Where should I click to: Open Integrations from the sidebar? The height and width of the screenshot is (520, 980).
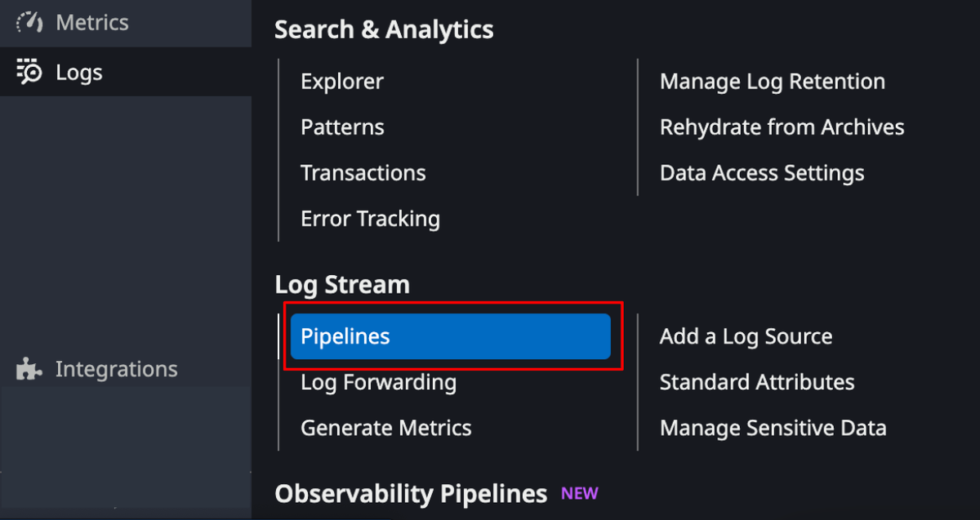[116, 369]
